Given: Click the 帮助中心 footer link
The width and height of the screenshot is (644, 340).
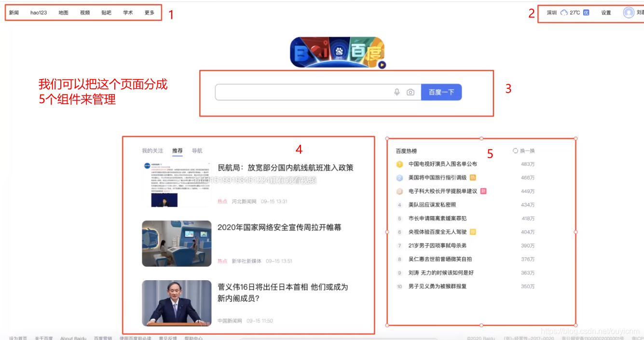Looking at the screenshot, I should point(193,338).
